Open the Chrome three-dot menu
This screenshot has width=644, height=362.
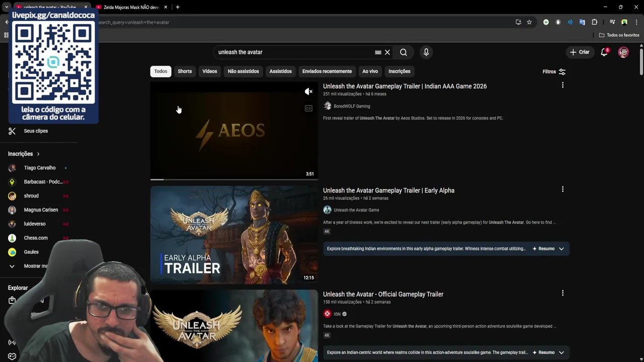(636, 22)
